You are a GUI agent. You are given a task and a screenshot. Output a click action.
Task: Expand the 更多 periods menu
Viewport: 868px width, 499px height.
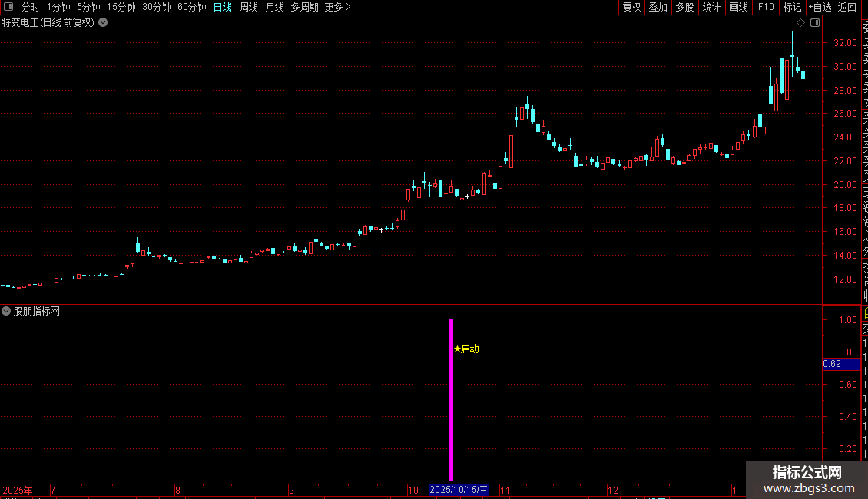click(337, 7)
